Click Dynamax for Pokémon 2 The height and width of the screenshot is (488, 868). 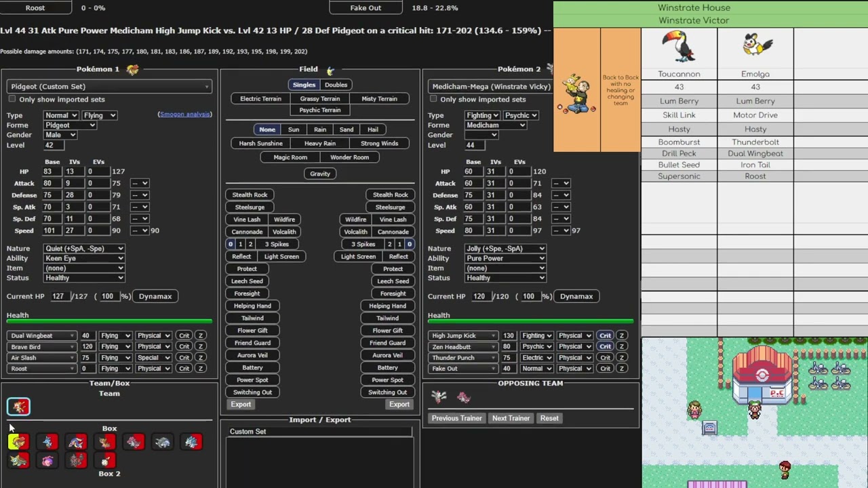pos(576,296)
